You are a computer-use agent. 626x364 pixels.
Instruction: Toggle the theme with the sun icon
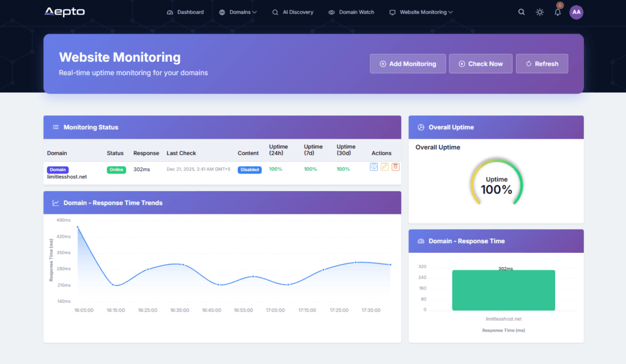pyautogui.click(x=539, y=12)
